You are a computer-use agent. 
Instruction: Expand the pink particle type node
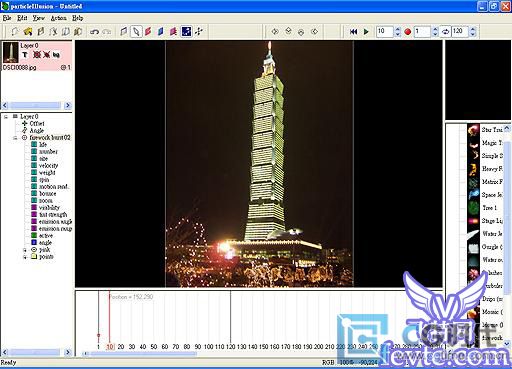click(x=25, y=250)
